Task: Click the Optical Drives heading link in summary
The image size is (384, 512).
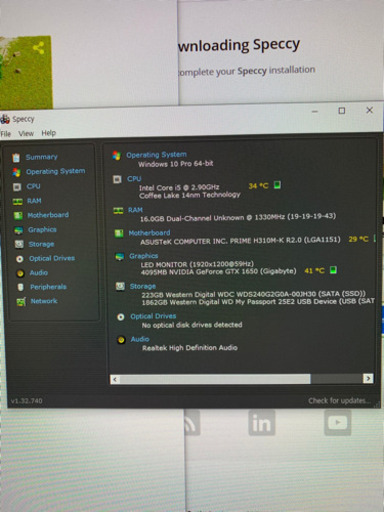Action: (153, 316)
